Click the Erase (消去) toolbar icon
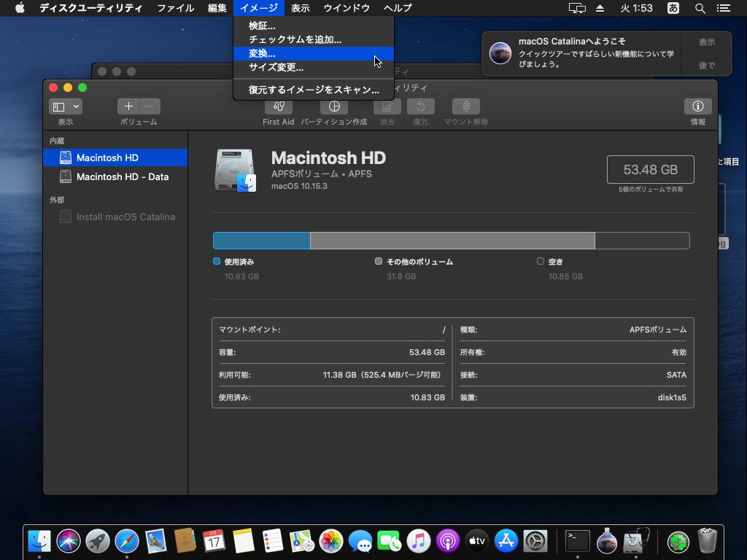The width and height of the screenshot is (747, 560). point(387,106)
